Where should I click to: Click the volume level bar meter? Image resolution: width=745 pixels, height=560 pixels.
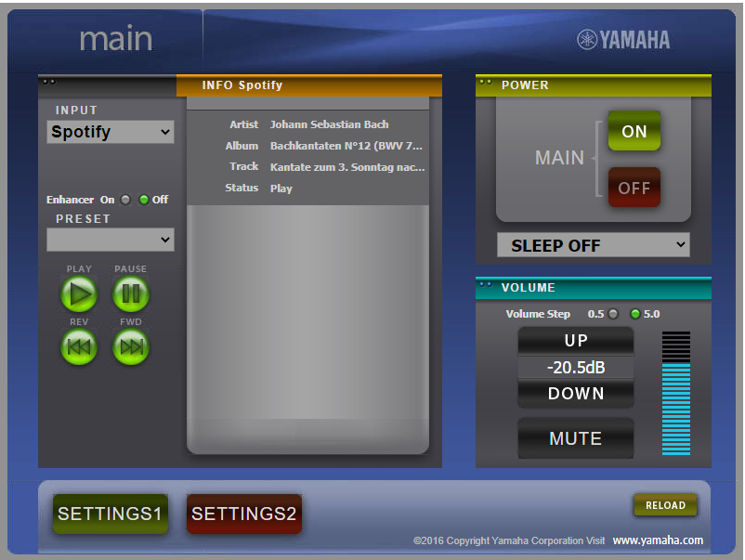[x=676, y=393]
